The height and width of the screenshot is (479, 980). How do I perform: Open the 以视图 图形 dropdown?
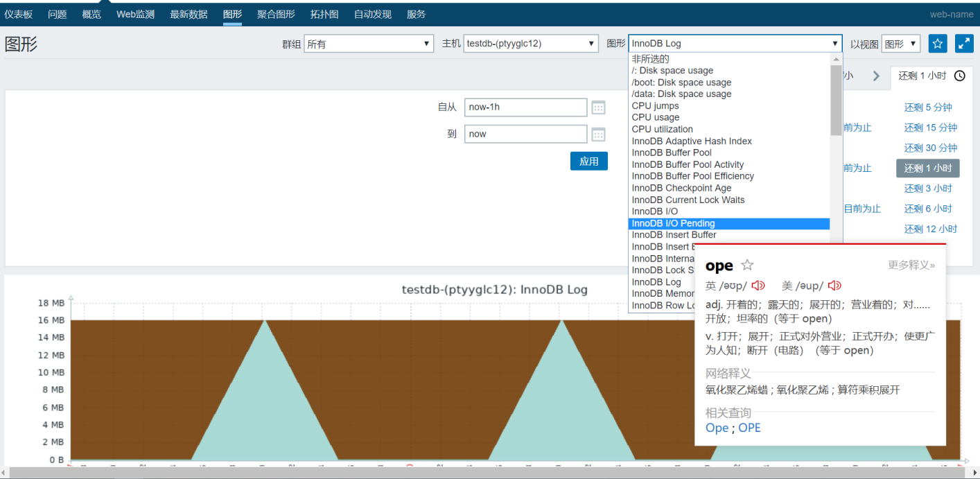pos(901,44)
